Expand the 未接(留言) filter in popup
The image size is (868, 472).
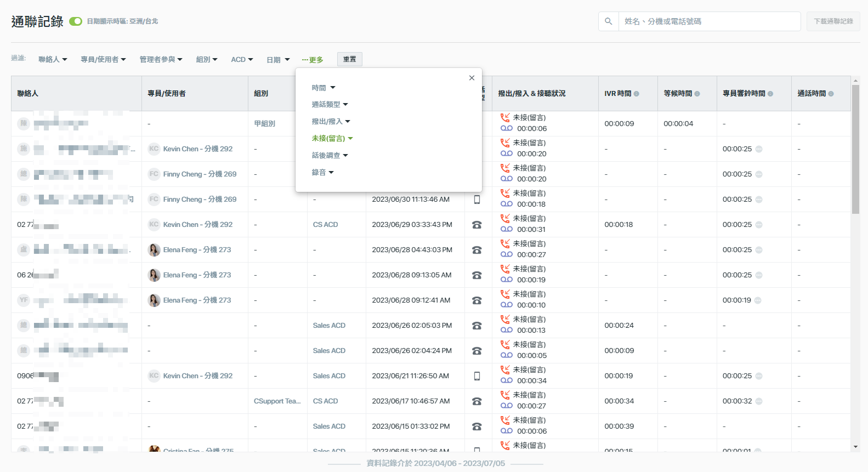332,138
